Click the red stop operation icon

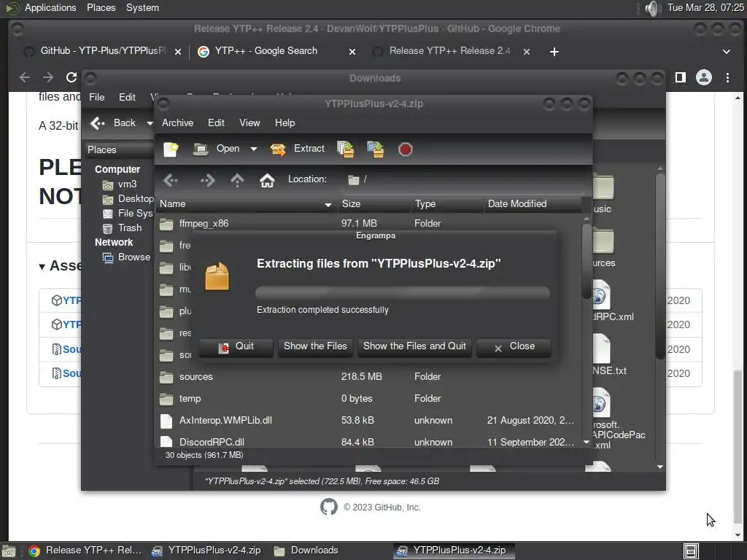click(x=405, y=149)
